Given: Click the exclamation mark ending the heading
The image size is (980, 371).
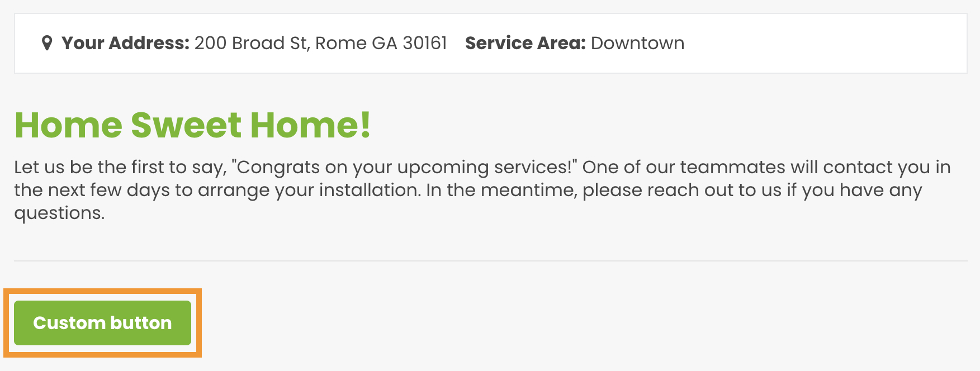Looking at the screenshot, I should coord(366,125).
